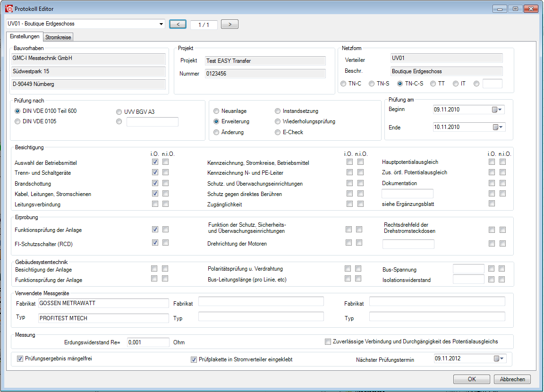Click the Typ field PROFITEST MTECH
The height and width of the screenshot is (392, 544).
[x=103, y=318]
